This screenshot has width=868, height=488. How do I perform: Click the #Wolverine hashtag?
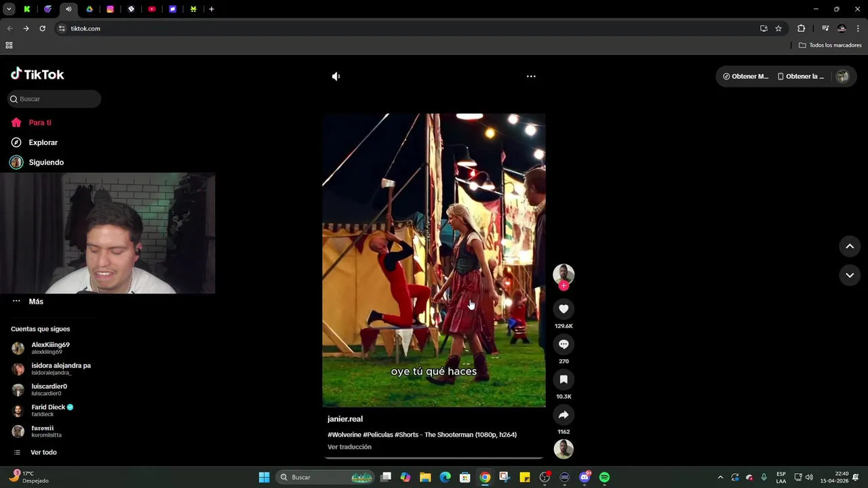(x=344, y=434)
